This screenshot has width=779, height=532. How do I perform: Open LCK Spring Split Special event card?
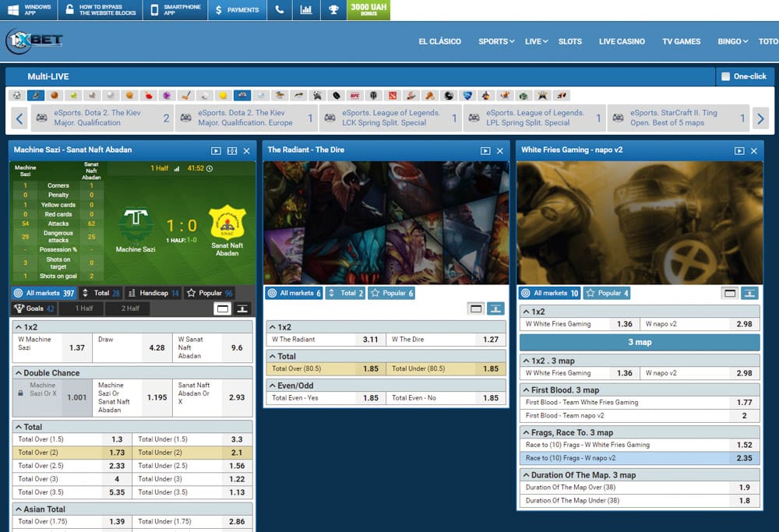390,118
